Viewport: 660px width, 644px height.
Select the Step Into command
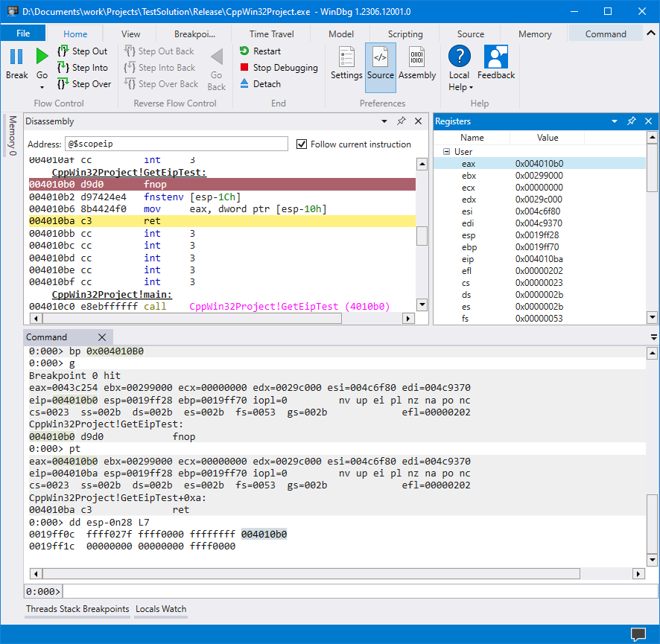(83, 67)
